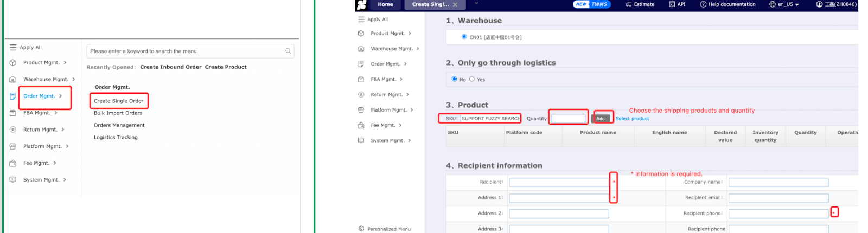Click the user account icon for ZH0046
Screen dimensions: 868x233
tap(819, 4)
